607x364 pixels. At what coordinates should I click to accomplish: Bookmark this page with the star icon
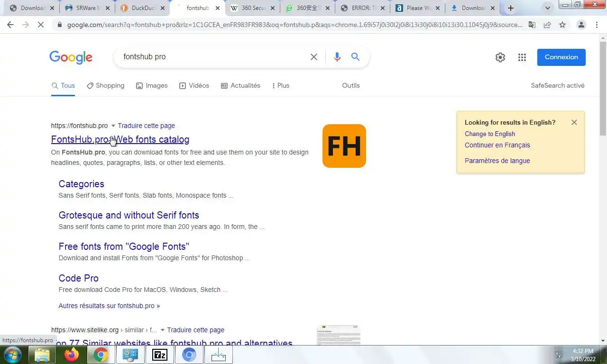click(x=562, y=25)
